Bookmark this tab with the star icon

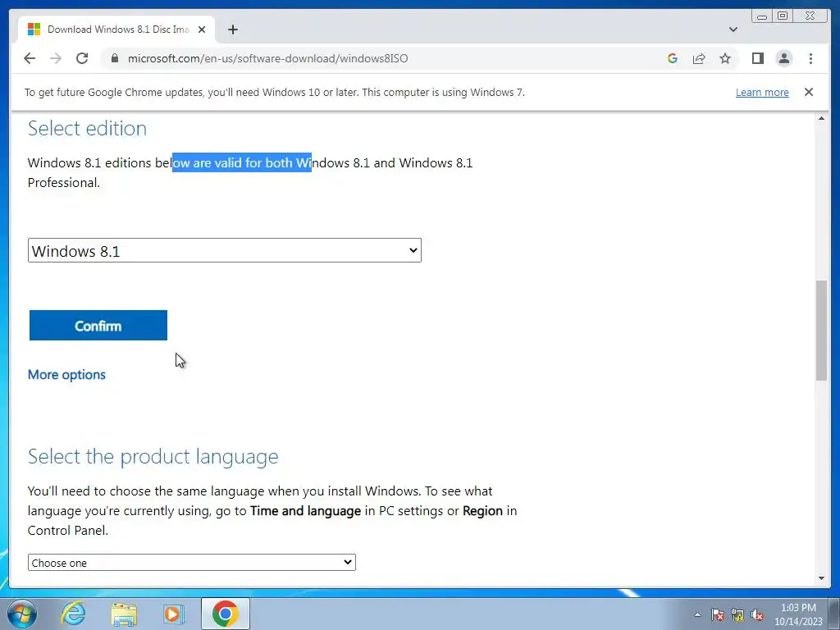point(725,58)
